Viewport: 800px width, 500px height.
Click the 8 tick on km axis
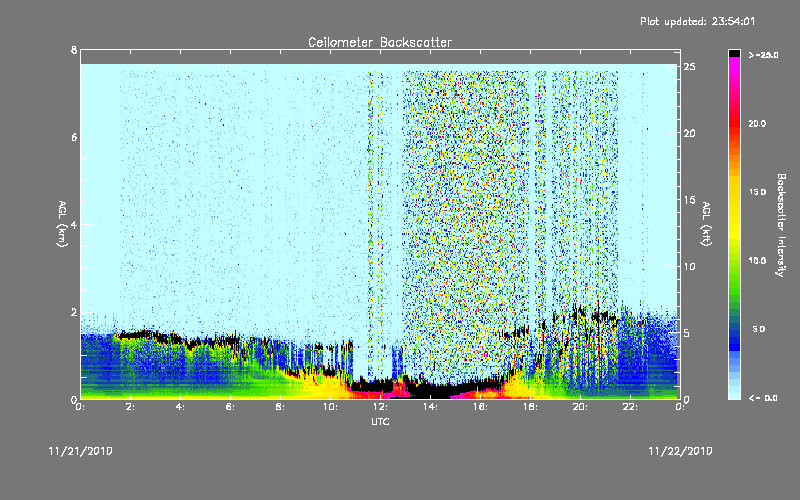(x=74, y=50)
